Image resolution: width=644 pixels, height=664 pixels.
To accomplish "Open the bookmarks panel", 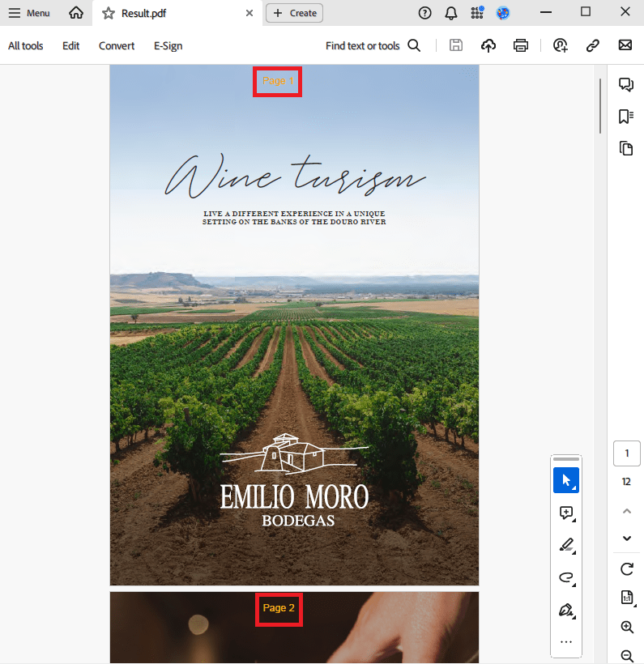I will 625,117.
